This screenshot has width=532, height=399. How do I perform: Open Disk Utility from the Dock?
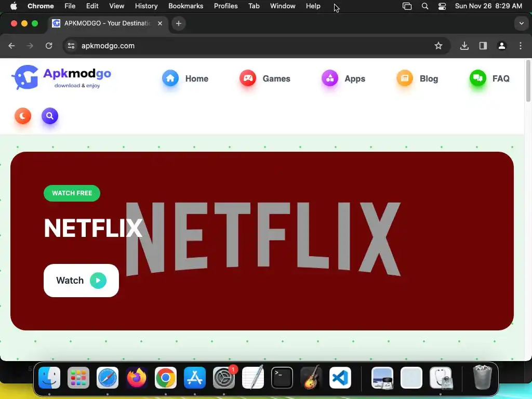pos(441,378)
